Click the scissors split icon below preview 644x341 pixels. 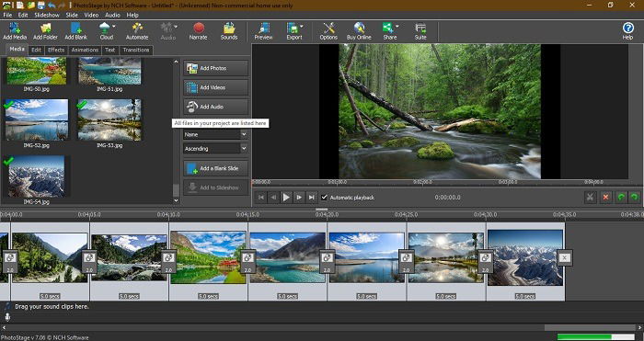(x=590, y=198)
